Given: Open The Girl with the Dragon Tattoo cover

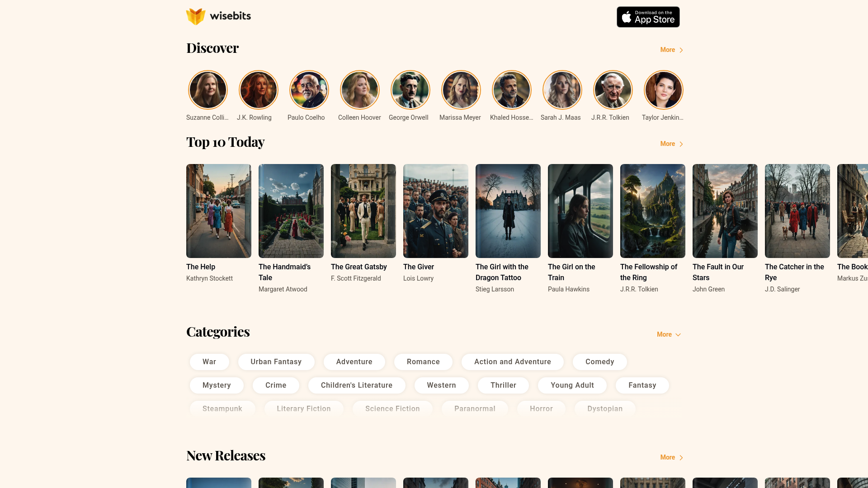Looking at the screenshot, I should pyautogui.click(x=508, y=211).
